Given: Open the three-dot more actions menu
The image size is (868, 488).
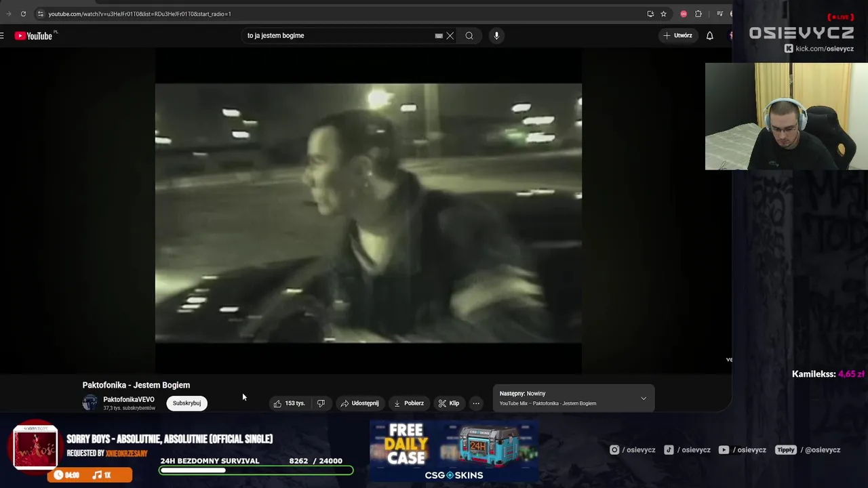Looking at the screenshot, I should [476, 403].
